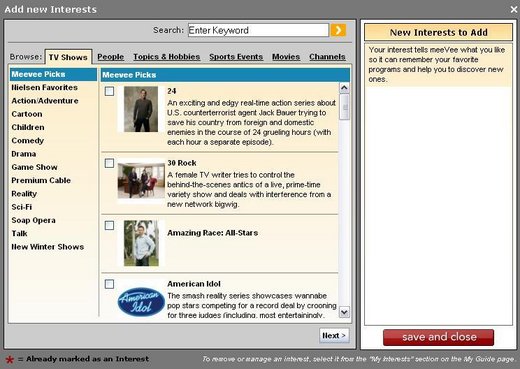Image resolution: width=520 pixels, height=369 pixels.
Task: Click the orange search arrow button
Action: point(338,30)
